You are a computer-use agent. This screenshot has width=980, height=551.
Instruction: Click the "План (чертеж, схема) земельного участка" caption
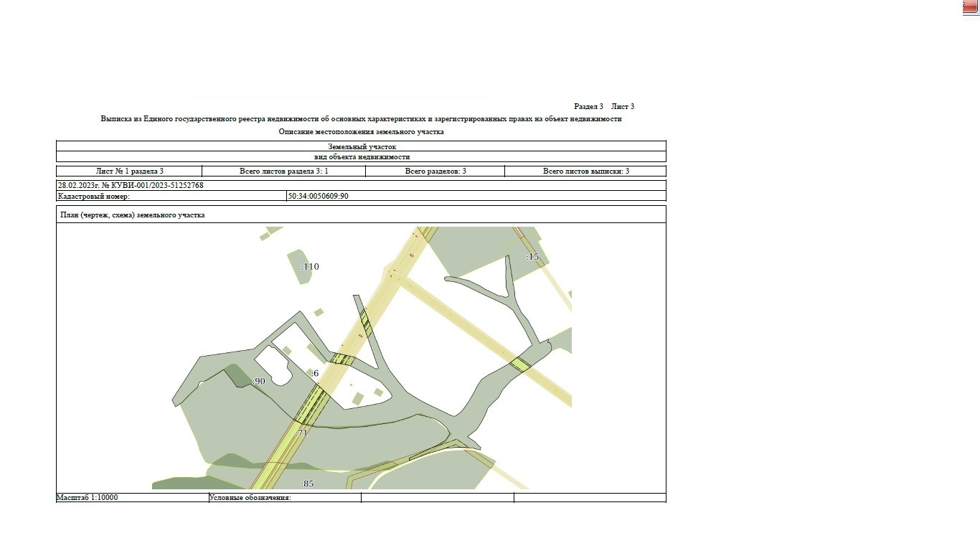tap(133, 215)
